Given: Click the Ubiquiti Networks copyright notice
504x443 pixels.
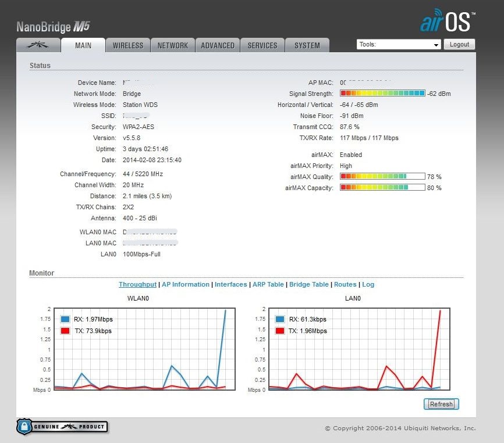Looking at the screenshot, I should (x=400, y=428).
